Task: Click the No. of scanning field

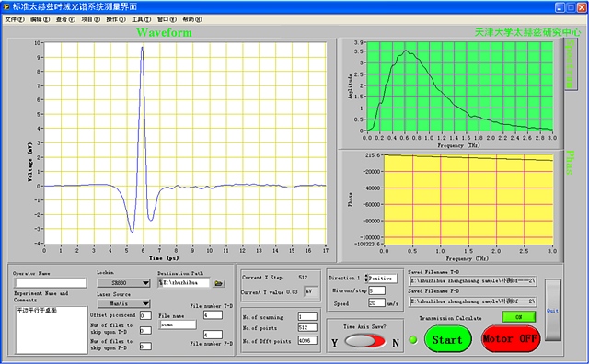Action: [307, 316]
